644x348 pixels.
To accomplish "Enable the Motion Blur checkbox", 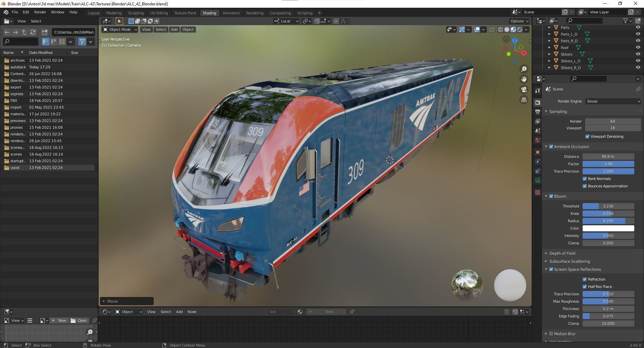I will click(551, 334).
